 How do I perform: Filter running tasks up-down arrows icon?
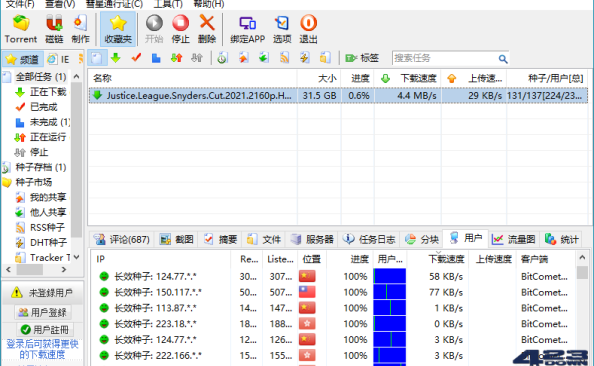click(x=177, y=58)
